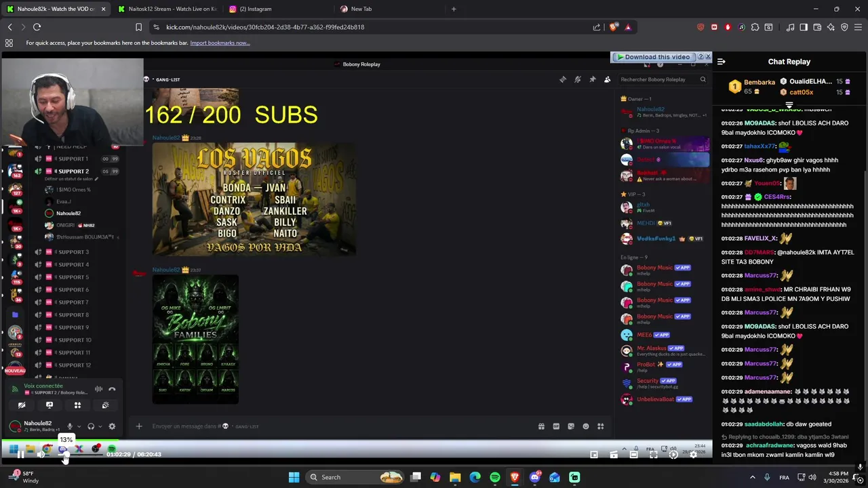Open Brave Shields lion icon
The width and height of the screenshot is (868, 488).
tap(614, 27)
